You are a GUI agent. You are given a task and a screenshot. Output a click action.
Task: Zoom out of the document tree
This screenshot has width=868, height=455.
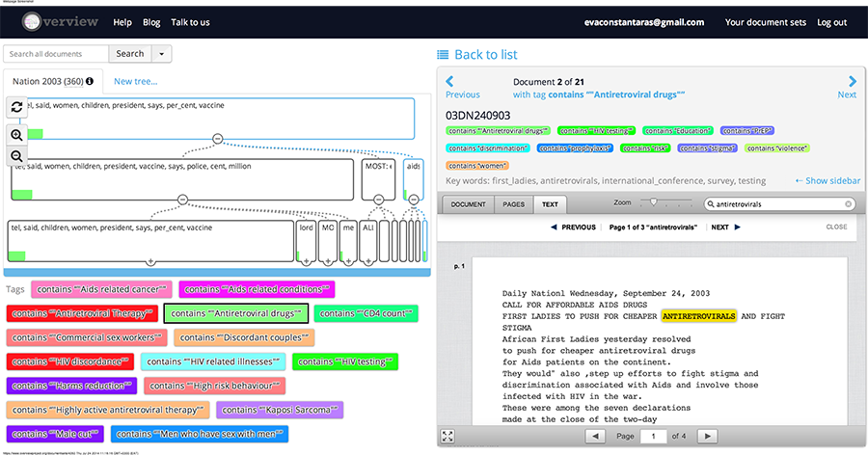pyautogui.click(x=16, y=156)
